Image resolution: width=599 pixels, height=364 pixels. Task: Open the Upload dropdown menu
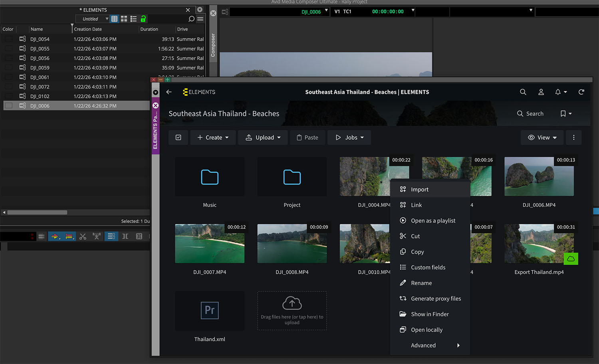263,138
